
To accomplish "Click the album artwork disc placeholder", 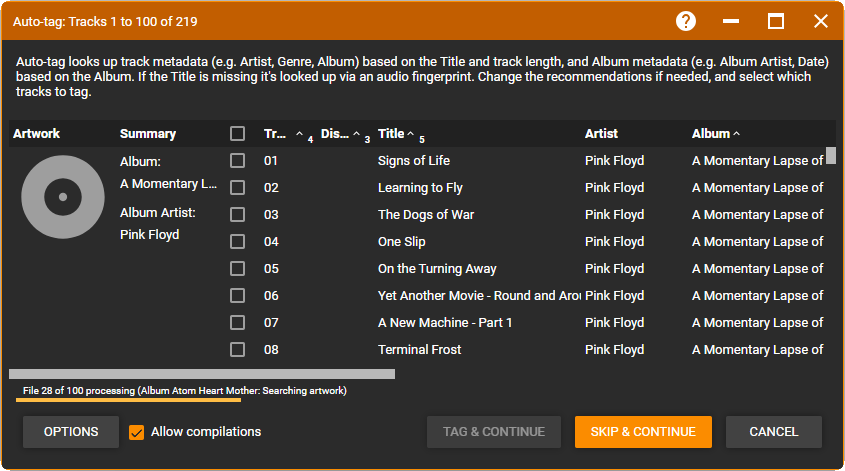I will click(x=62, y=197).
